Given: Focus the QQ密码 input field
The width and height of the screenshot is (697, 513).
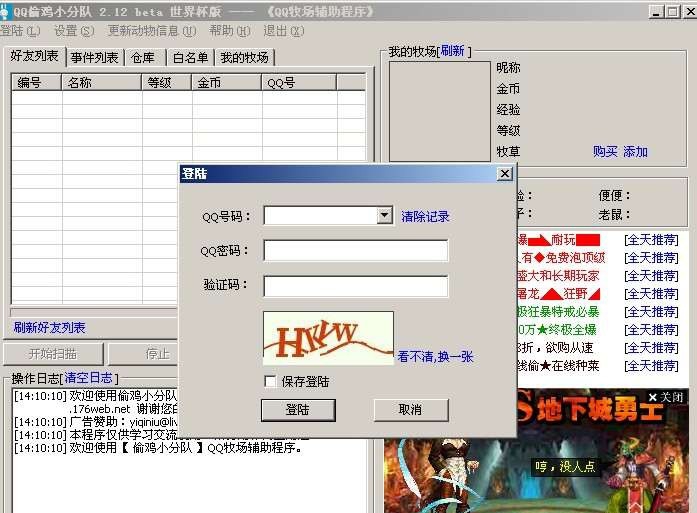Looking at the screenshot, I should coord(356,251).
